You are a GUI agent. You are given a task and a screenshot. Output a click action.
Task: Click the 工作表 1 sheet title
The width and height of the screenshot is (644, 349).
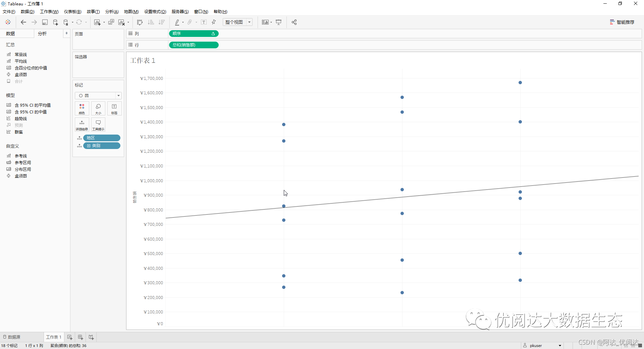[x=143, y=60]
